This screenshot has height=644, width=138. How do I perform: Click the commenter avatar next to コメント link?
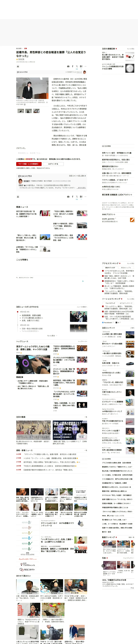[x=85, y=72]
